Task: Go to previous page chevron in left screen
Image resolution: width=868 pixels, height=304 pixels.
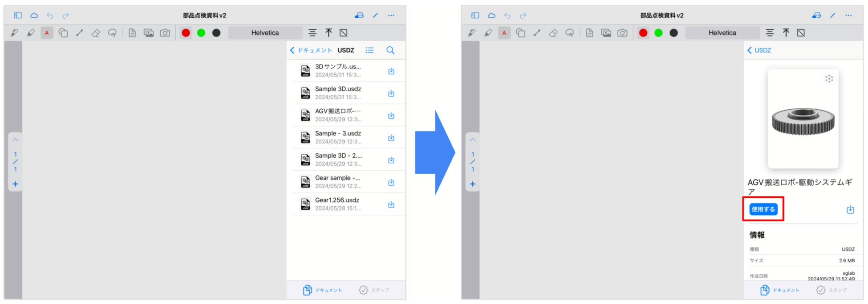Action: tap(15, 140)
